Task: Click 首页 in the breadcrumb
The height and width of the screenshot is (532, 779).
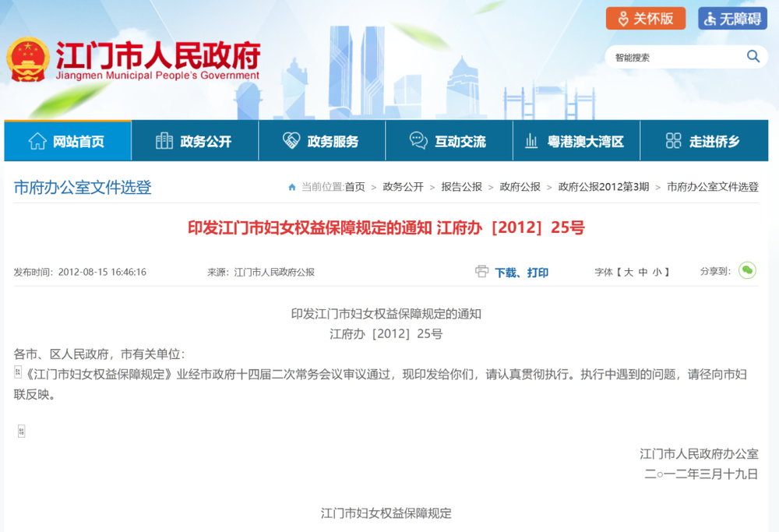Action: (354, 187)
